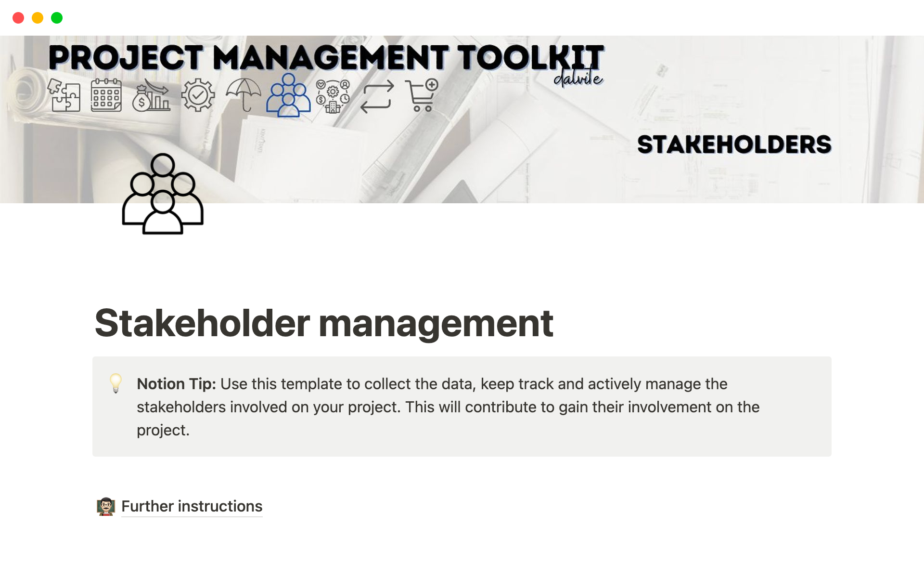The width and height of the screenshot is (924, 578).
Task: Toggle visibility of the tip callout
Action: (x=114, y=383)
